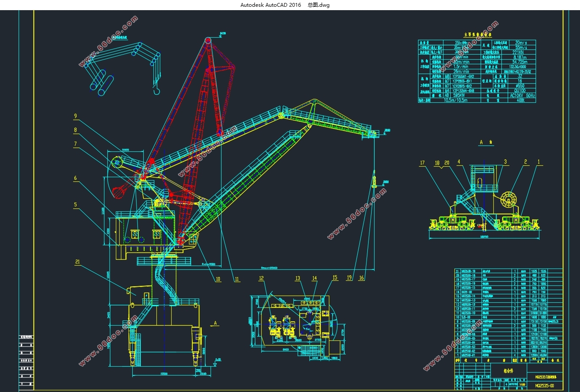Click part callout number 9
Screen dimensions: 580x392
pyautogui.click(x=76, y=116)
